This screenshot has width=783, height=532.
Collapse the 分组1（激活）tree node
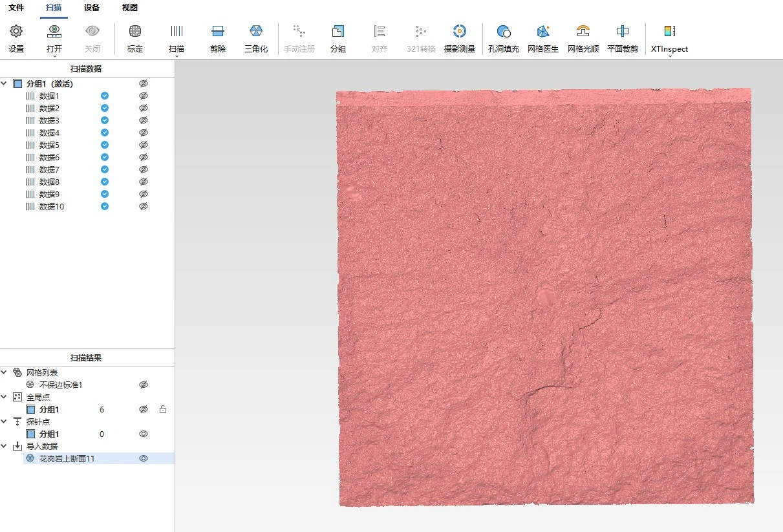pyautogui.click(x=5, y=83)
